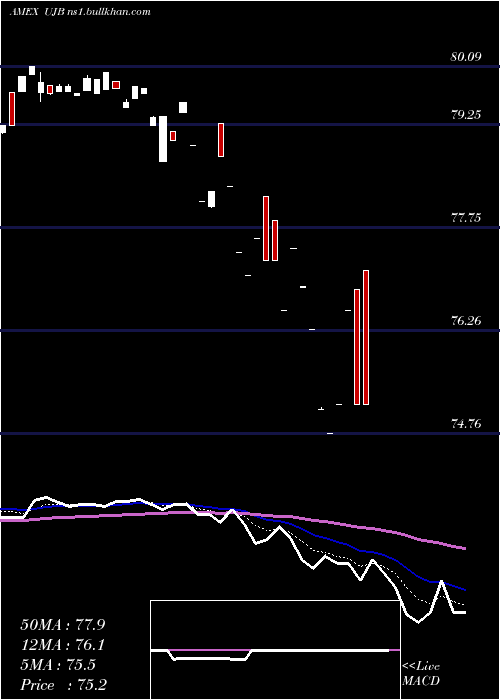Click the 12MA : 76.1 readout
Viewport: 500px width, 700px height.
click(x=63, y=645)
